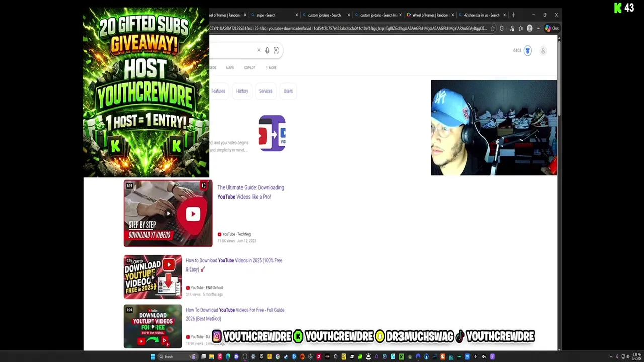Open a new browser tab with plus
644x362 pixels.
[513, 15]
